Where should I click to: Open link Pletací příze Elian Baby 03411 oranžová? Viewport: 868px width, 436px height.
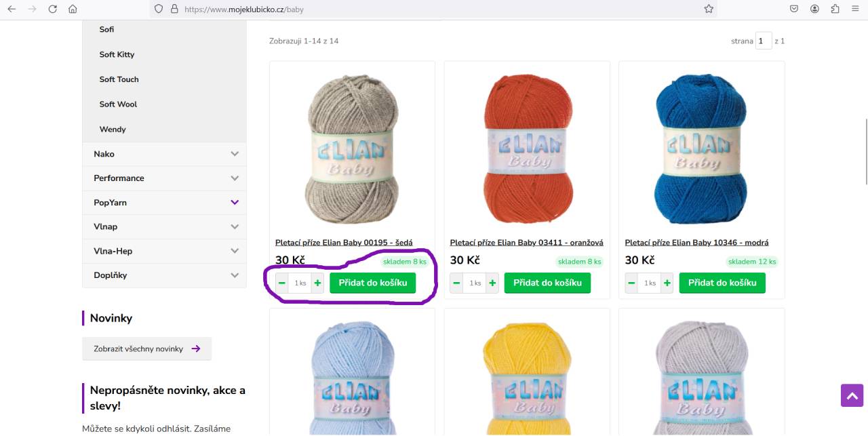526,242
